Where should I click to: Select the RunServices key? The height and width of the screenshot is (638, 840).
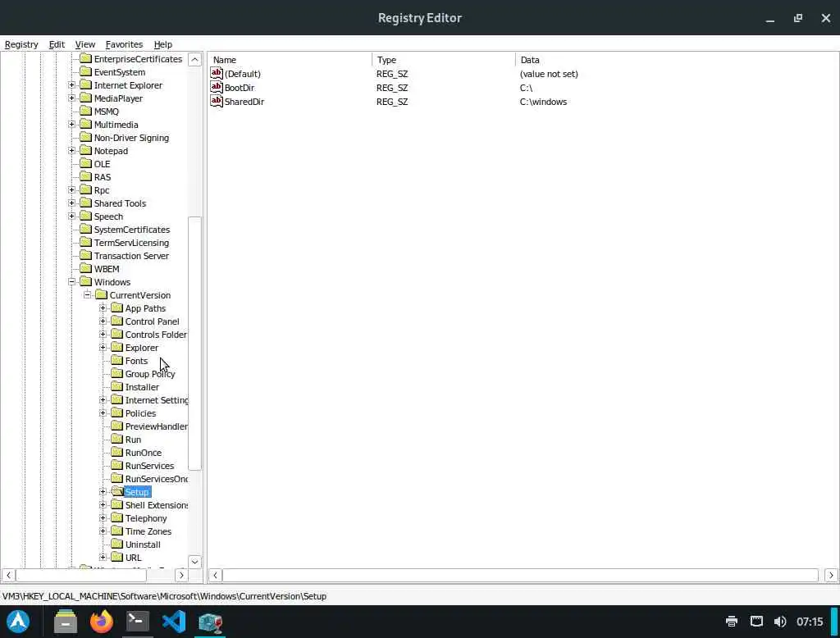pyautogui.click(x=149, y=466)
